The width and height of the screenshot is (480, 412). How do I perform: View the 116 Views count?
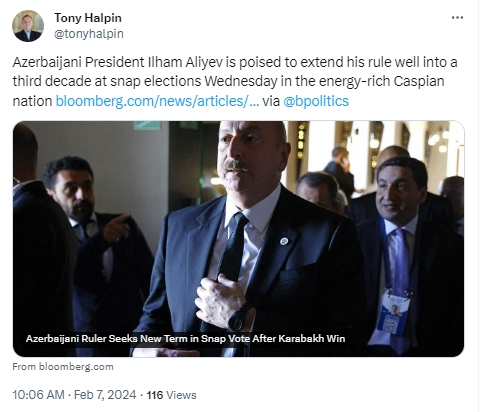[x=171, y=395]
